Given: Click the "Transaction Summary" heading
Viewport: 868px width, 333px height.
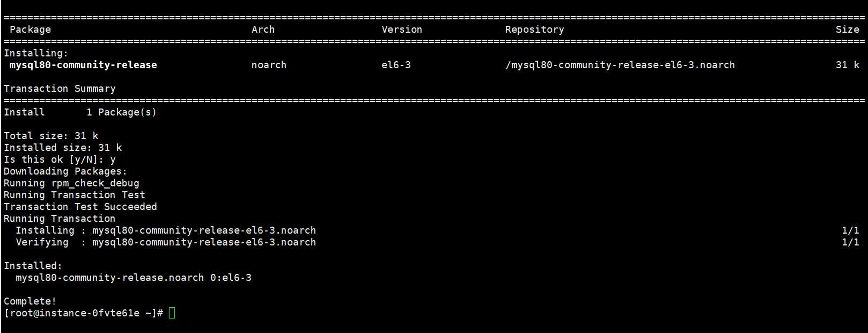Looking at the screenshot, I should coord(60,89).
